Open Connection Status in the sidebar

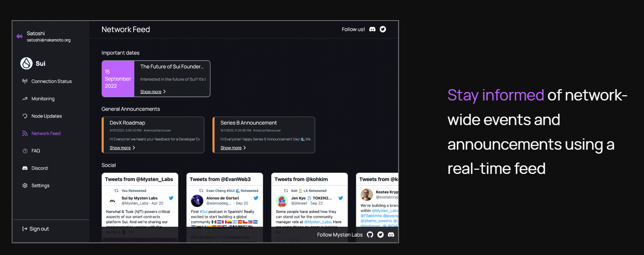click(x=51, y=82)
